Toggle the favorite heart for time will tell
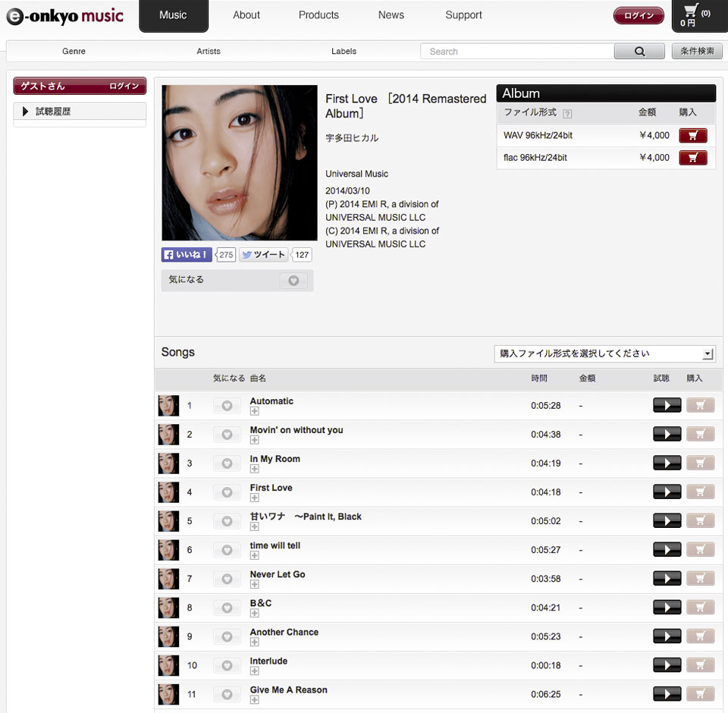The image size is (728, 713). coord(227,550)
